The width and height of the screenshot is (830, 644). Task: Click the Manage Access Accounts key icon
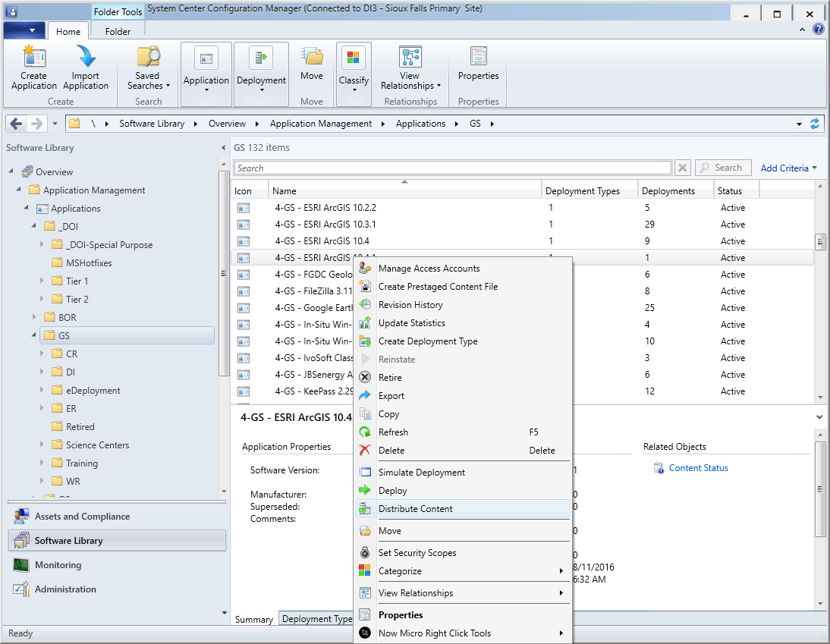(365, 269)
